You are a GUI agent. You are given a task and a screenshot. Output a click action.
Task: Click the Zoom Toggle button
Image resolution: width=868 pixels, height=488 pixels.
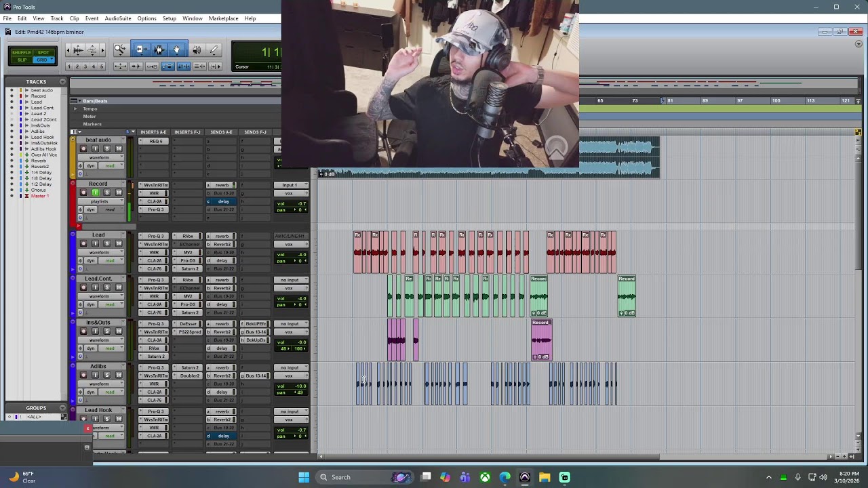(120, 66)
